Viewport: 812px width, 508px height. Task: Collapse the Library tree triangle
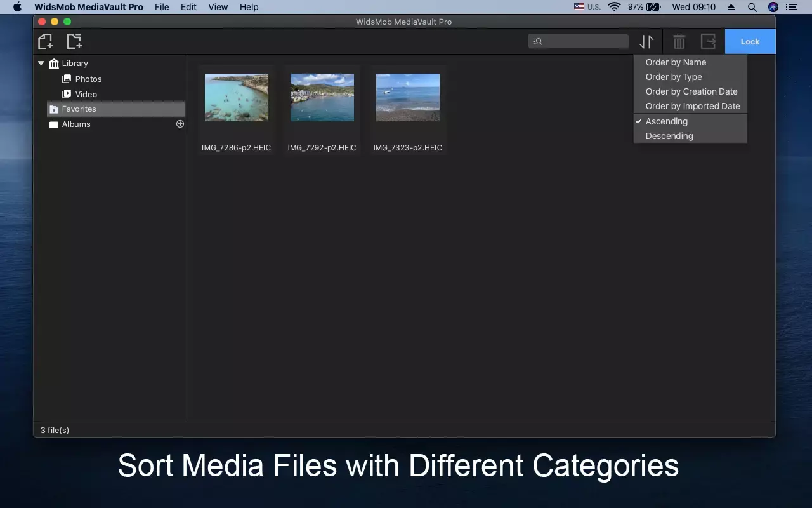click(41, 63)
